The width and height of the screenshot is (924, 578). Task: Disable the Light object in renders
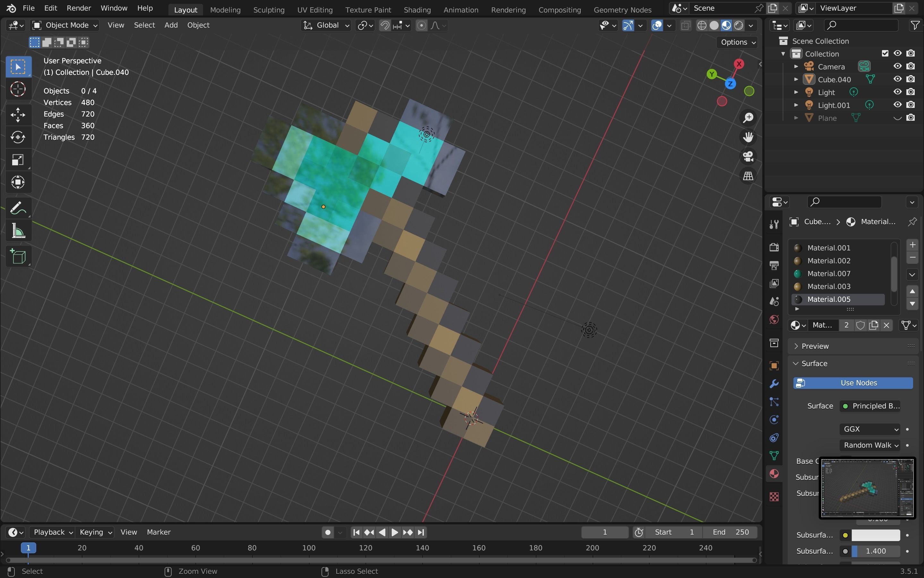click(911, 92)
